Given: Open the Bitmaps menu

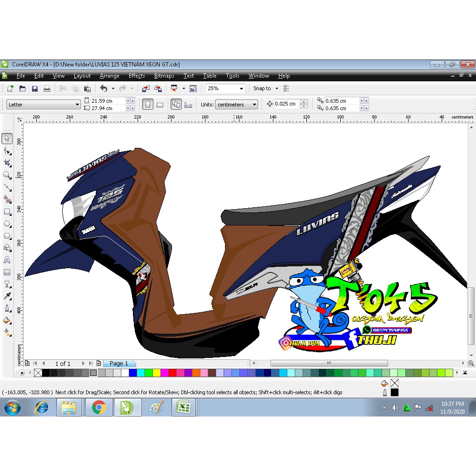Looking at the screenshot, I should point(164,76).
